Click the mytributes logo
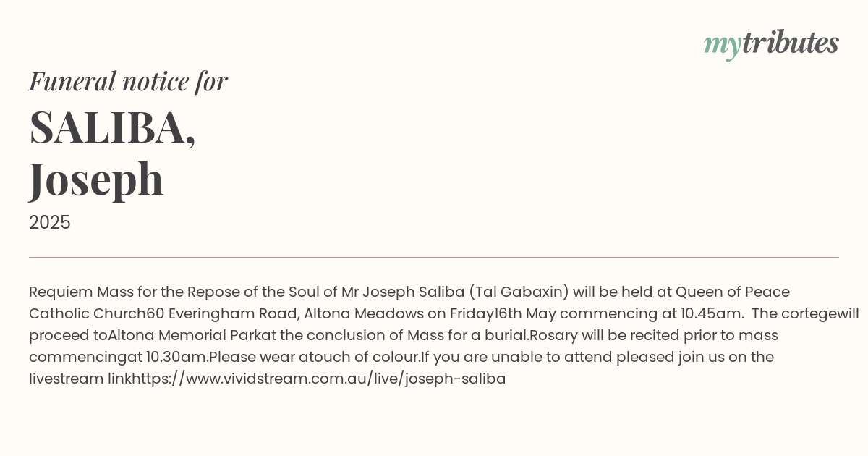Image resolution: width=868 pixels, height=456 pixels. click(x=771, y=44)
